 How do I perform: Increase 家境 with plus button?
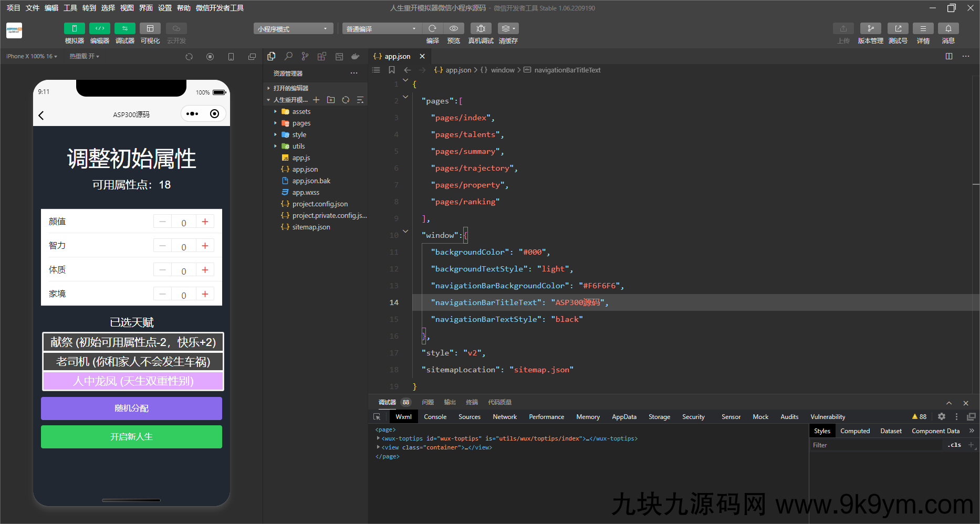[x=205, y=294]
